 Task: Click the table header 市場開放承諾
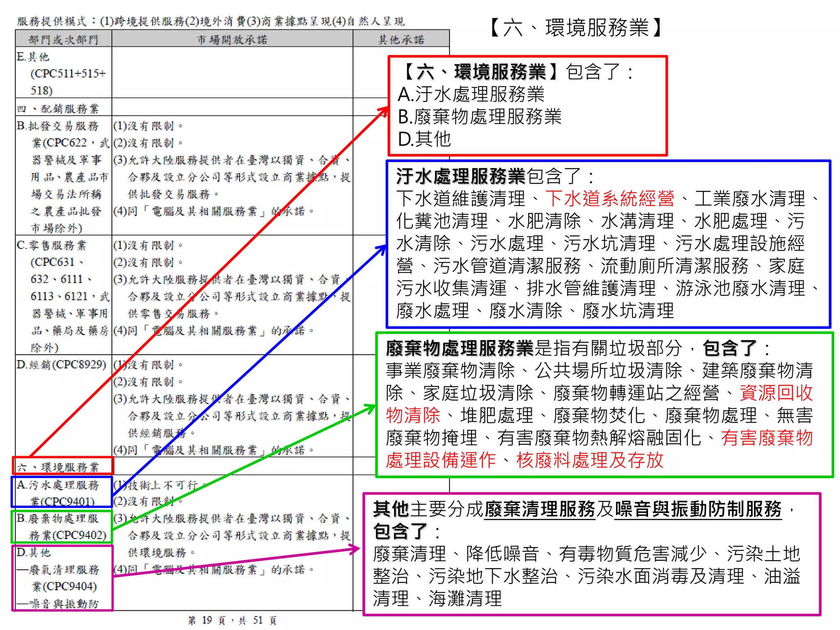pyautogui.click(x=232, y=39)
